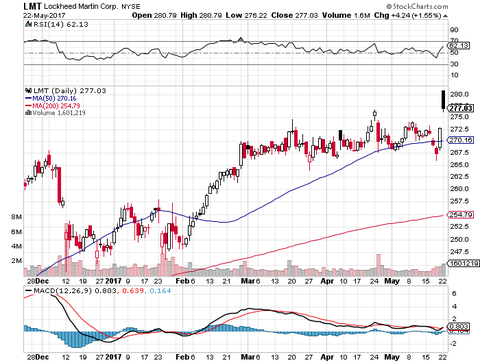Click the 'NYSE' exchange label
Screen dimensions: 480x363
[x=131, y=7]
